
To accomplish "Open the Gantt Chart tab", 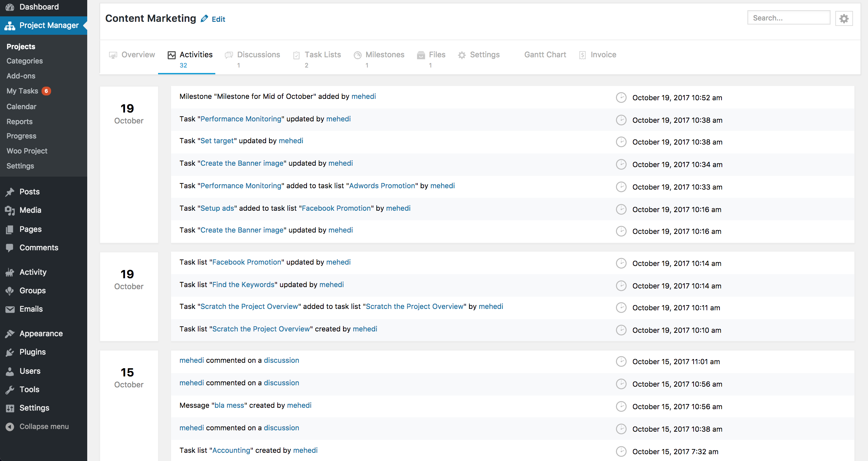I will [x=545, y=55].
